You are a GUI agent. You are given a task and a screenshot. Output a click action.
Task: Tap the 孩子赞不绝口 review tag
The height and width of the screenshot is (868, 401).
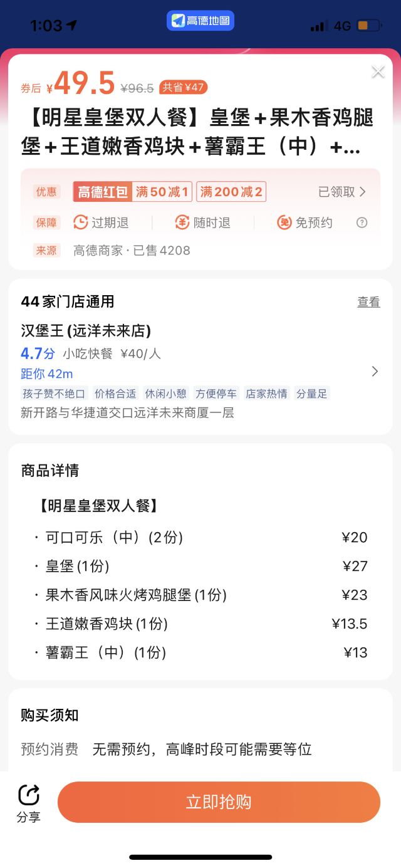[x=54, y=394]
